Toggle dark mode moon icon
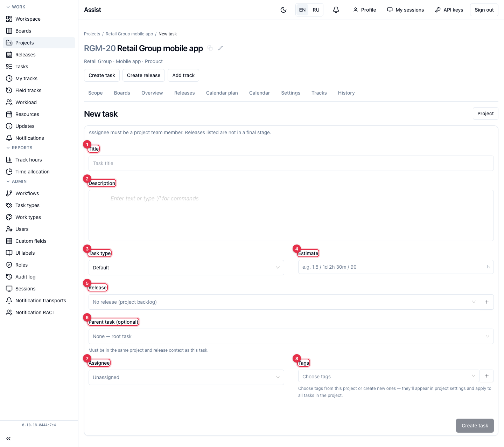 pyautogui.click(x=283, y=10)
